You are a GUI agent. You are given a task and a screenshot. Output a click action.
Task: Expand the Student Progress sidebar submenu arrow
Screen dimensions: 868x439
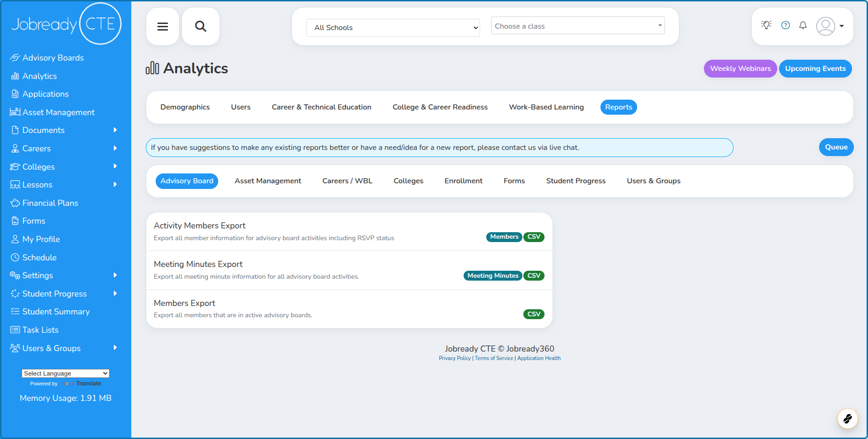pyautogui.click(x=115, y=293)
